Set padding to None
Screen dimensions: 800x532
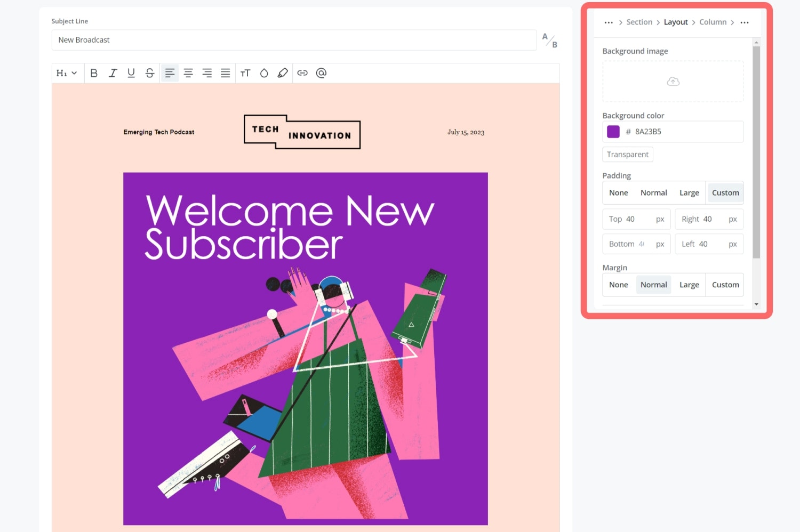(618, 193)
